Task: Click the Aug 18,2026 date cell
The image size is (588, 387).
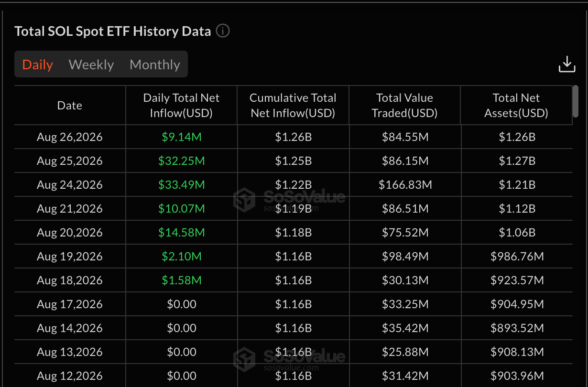Action: tap(70, 280)
